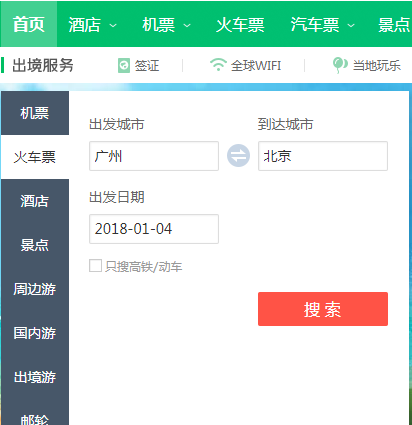Expand the 酒店 dropdown arrow in navbar

click(x=113, y=25)
